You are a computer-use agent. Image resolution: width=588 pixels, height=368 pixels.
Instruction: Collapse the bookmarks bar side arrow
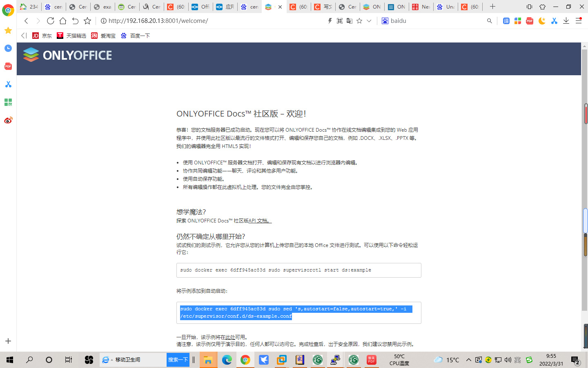pyautogui.click(x=24, y=36)
